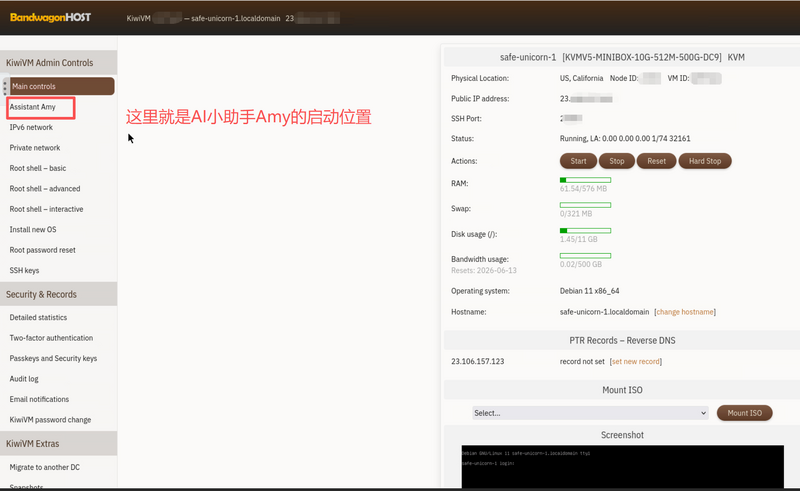Click the Bandwidth usage bar
Screen dimensions: 800x491
tap(585, 256)
